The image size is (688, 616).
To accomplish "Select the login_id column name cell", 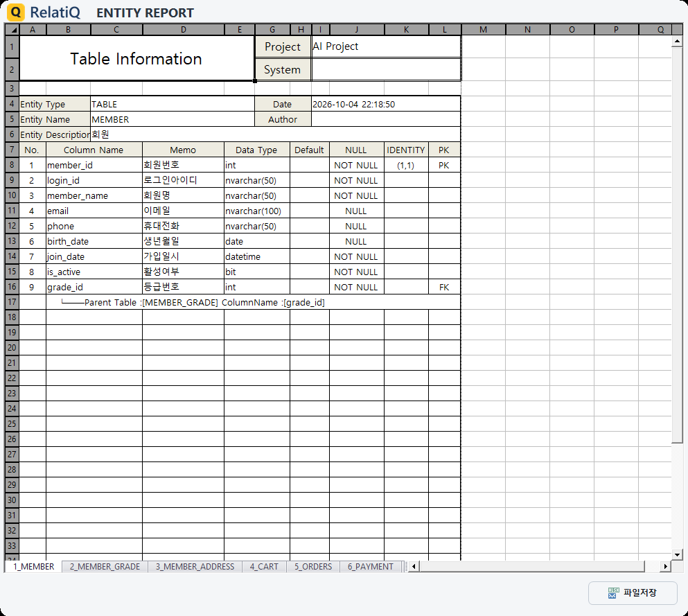I will (x=94, y=180).
